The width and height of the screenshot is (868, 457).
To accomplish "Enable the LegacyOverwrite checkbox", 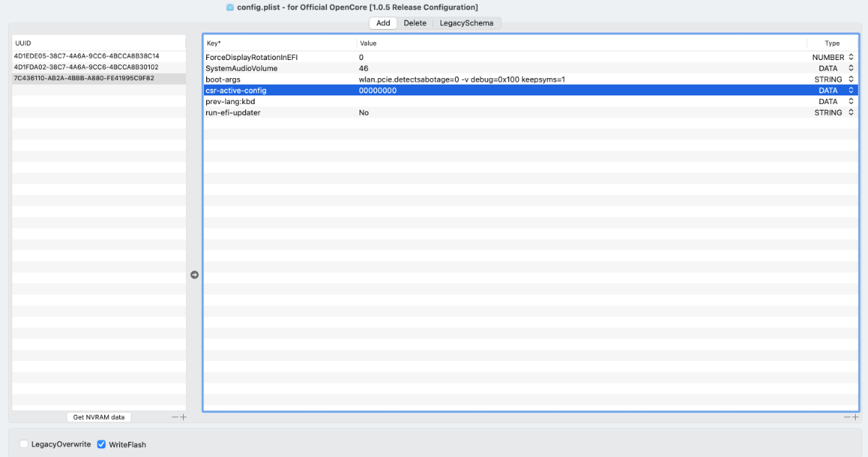I will 24,444.
